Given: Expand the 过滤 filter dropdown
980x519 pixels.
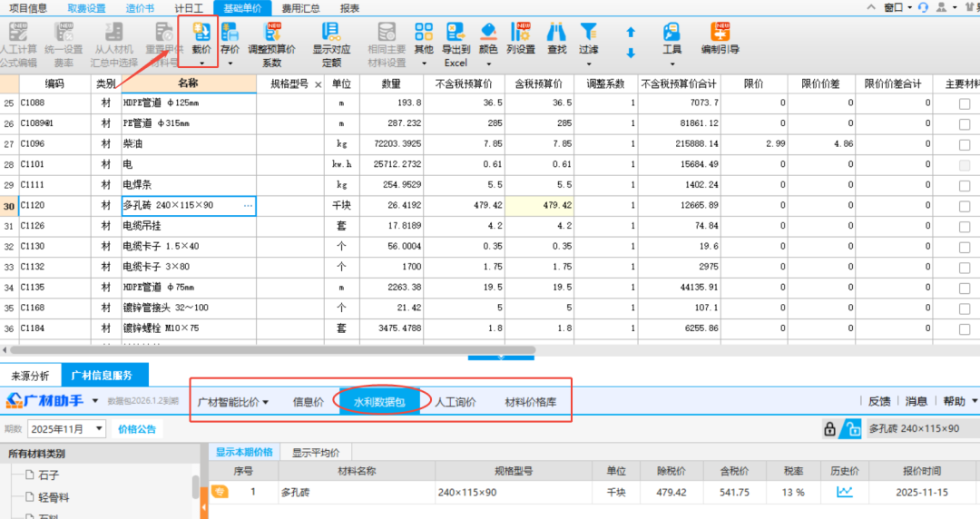Looking at the screenshot, I should pos(589,64).
